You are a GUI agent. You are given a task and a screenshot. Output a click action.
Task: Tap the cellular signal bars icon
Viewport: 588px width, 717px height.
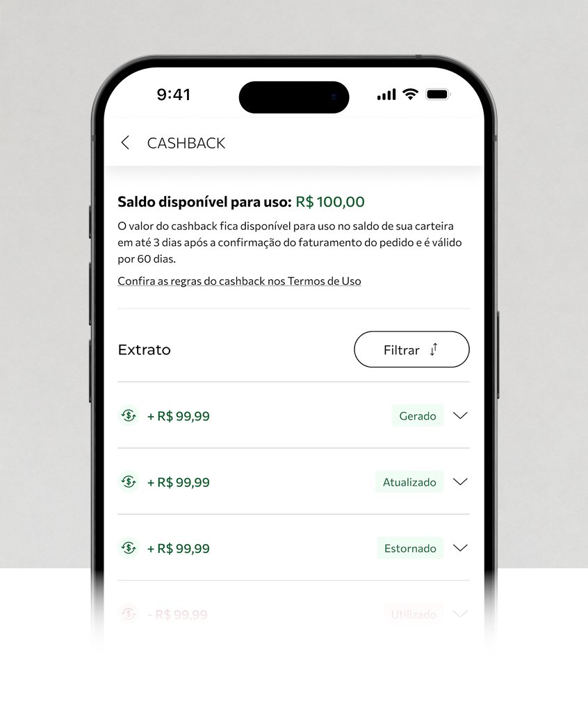point(386,94)
